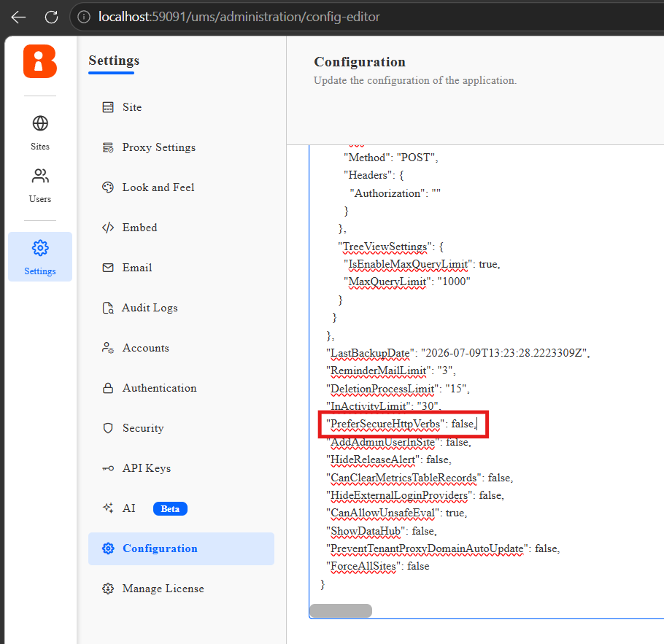Click the Audit Logs icon
This screenshot has height=644, width=664.
(108, 308)
